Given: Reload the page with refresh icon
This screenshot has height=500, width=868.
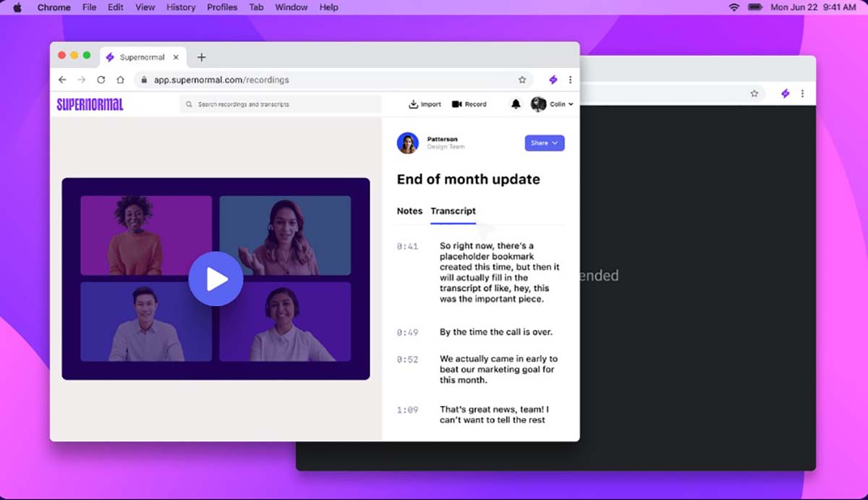Looking at the screenshot, I should [x=101, y=80].
